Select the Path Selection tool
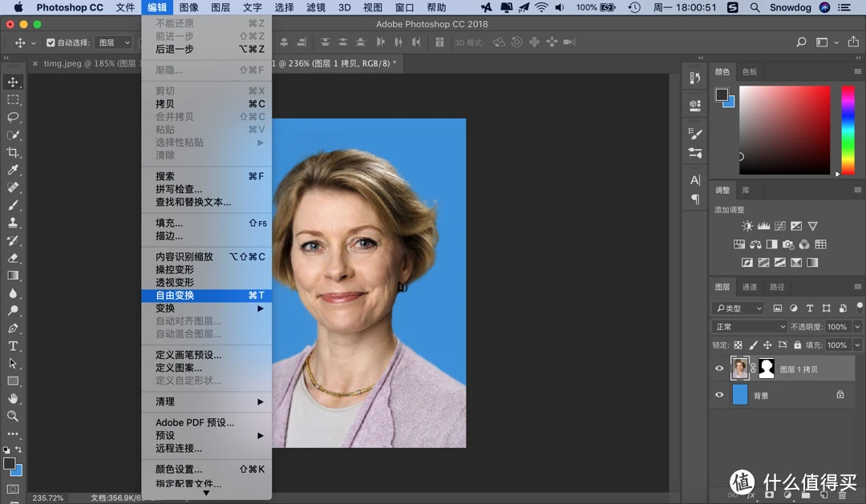This screenshot has width=866, height=504. point(13,363)
